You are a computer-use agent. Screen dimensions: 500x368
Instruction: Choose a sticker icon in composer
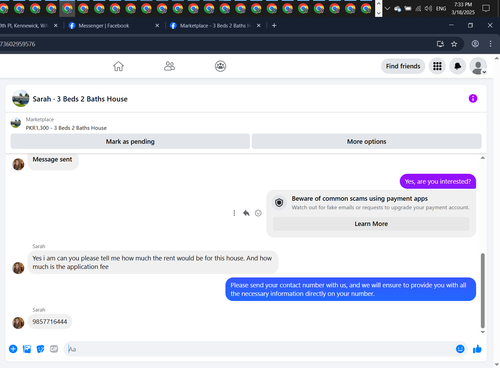[40, 349]
